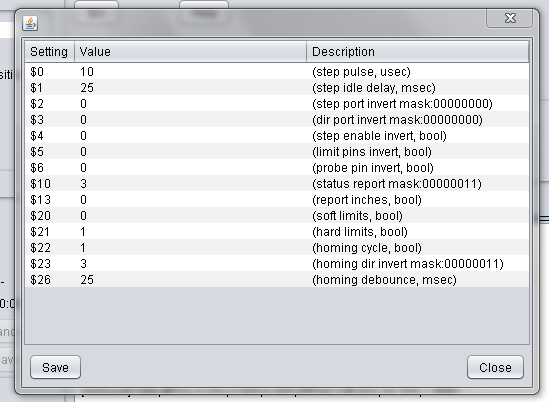The width and height of the screenshot is (549, 402).
Task: Edit the $1 step idle delay value
Action: coord(190,88)
